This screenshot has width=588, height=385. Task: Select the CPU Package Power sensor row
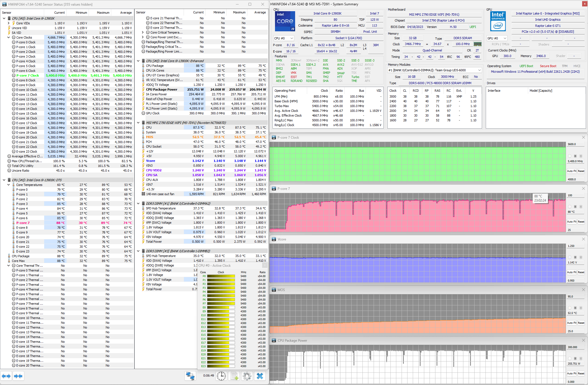coord(162,89)
